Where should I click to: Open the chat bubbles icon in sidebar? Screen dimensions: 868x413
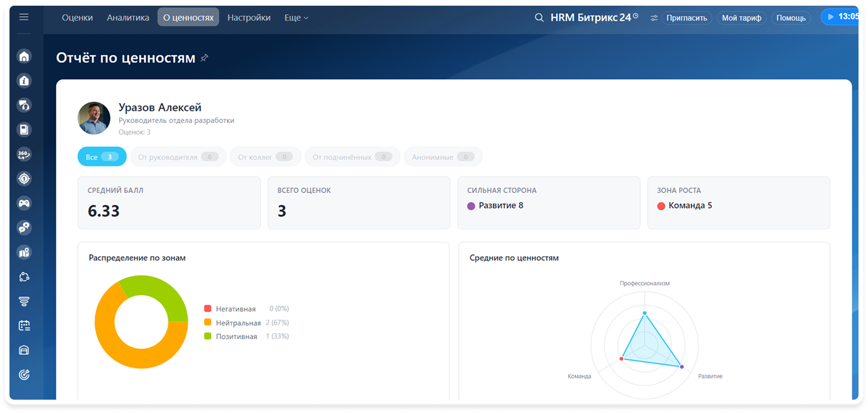24,228
